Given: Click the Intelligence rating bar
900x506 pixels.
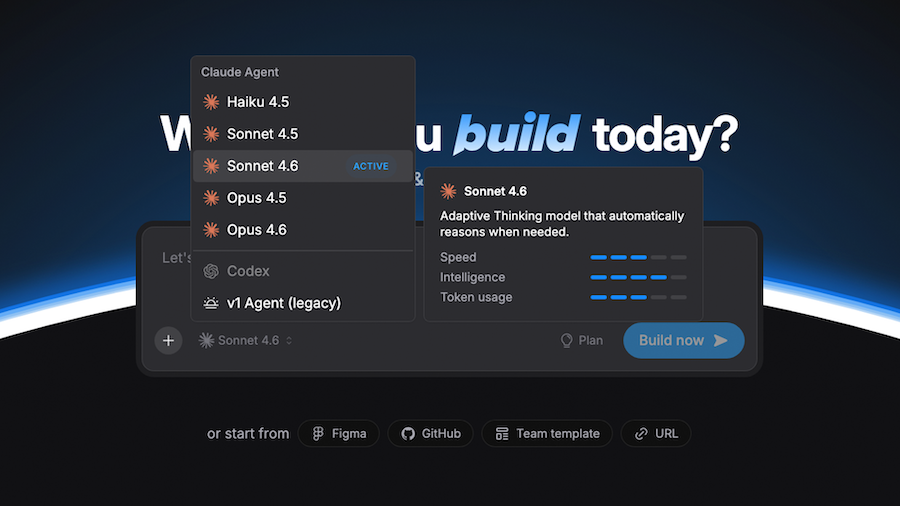Looking at the screenshot, I should [x=638, y=277].
